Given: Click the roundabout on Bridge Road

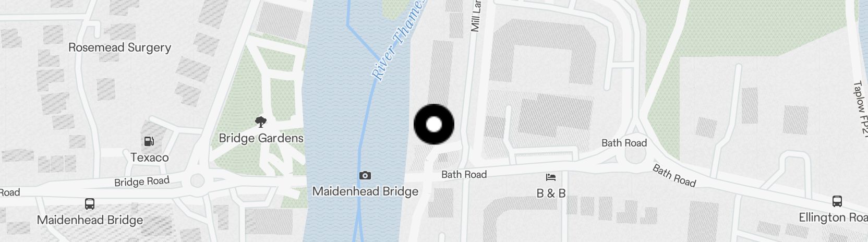Looking at the screenshot, I should (x=197, y=181).
